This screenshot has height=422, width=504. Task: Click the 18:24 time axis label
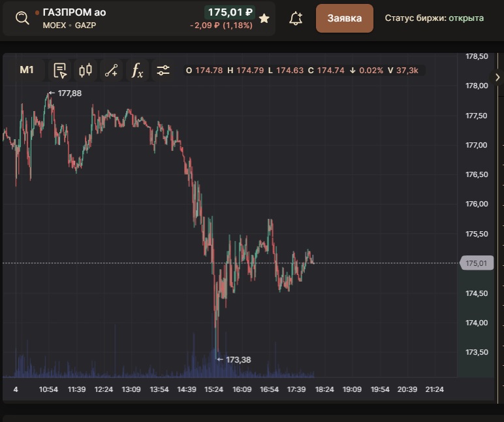point(324,389)
